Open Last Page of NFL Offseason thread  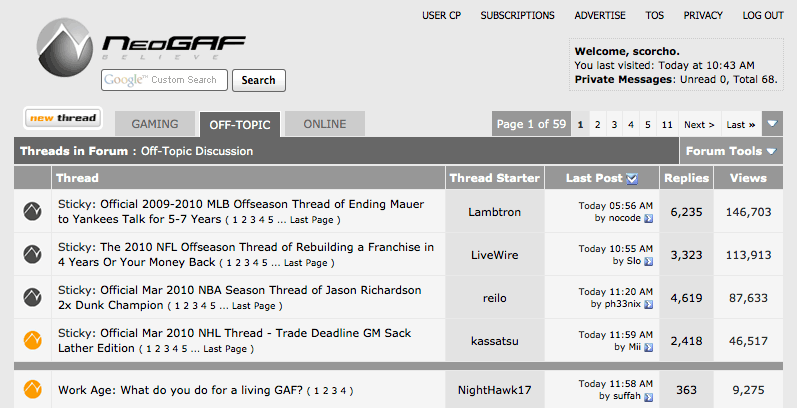305,263
